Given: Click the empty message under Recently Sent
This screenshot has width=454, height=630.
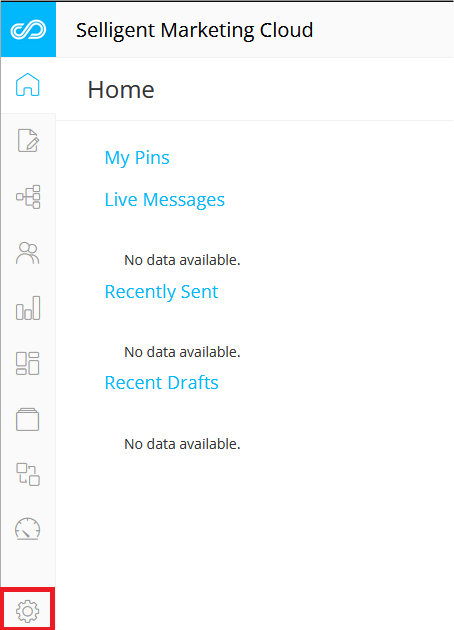Looking at the screenshot, I should tap(182, 352).
